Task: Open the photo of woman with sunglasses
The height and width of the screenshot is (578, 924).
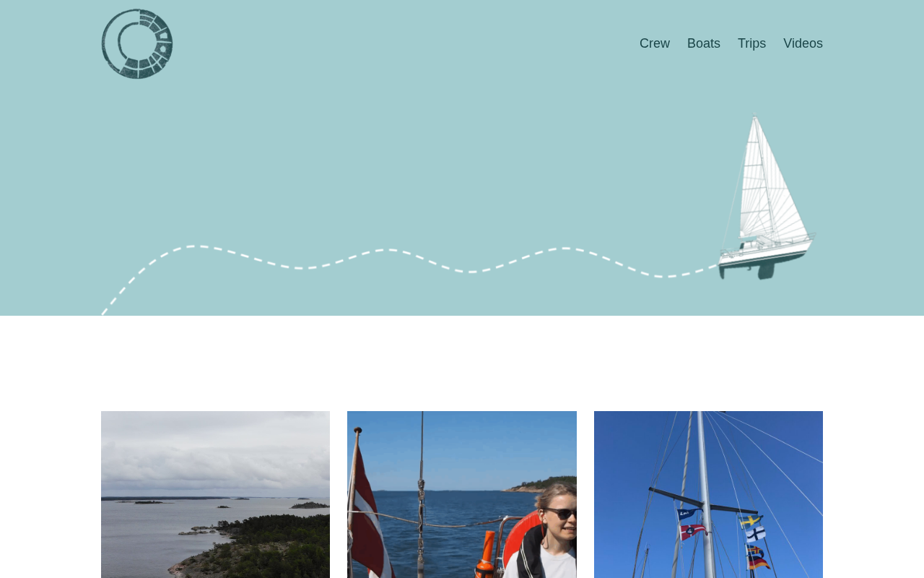Action: (x=462, y=494)
